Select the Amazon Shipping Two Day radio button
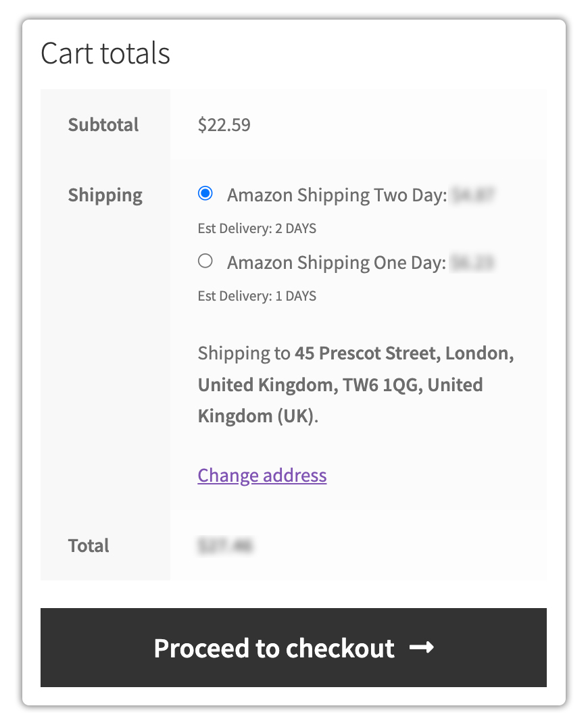This screenshot has width=588, height=727. [205, 194]
